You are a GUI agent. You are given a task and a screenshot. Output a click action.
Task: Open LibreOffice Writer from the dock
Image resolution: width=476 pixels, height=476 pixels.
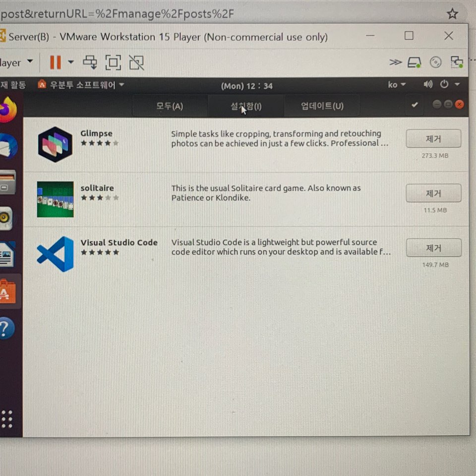7,254
